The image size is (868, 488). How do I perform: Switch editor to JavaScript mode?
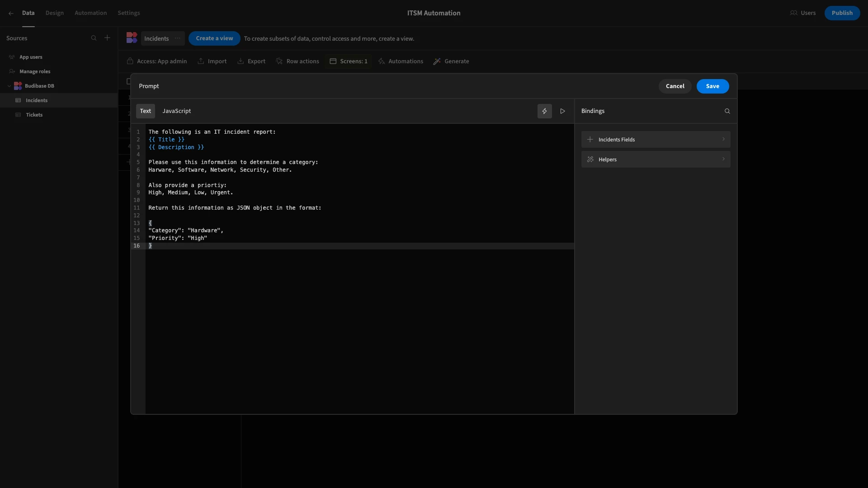(177, 111)
